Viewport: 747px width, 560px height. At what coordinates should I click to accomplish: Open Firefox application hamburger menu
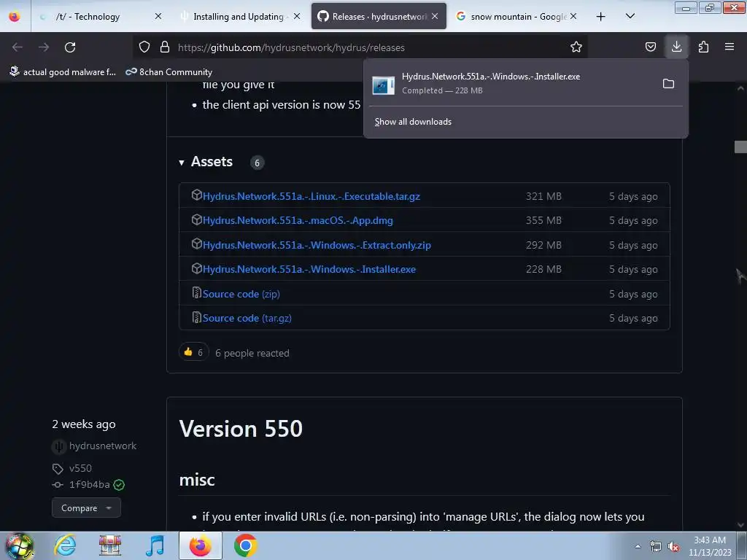coord(729,47)
